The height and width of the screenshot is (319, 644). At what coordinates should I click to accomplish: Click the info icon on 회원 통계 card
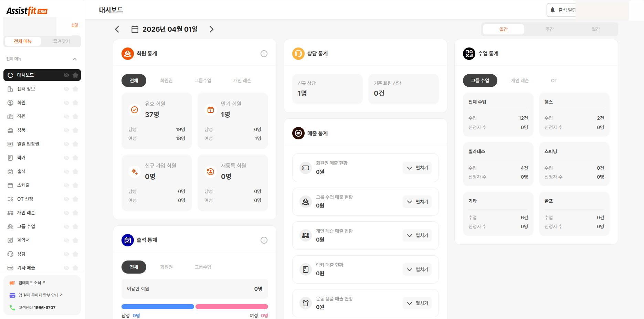(x=264, y=54)
